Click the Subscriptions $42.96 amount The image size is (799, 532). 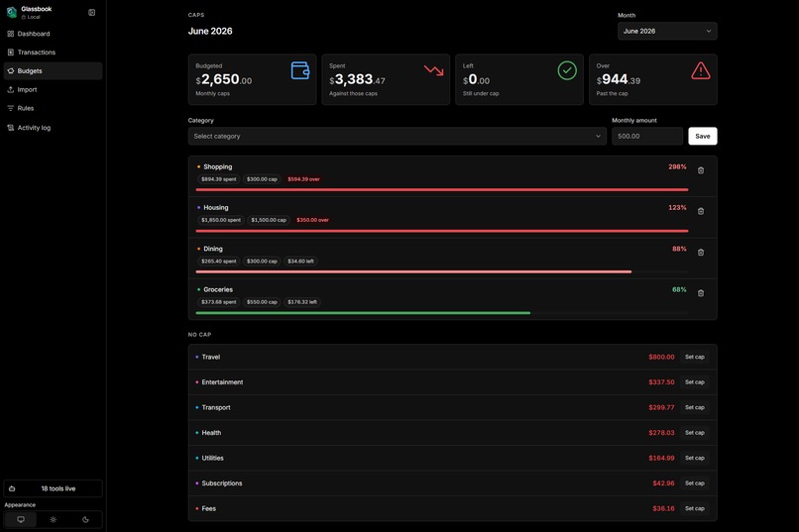[x=663, y=483]
